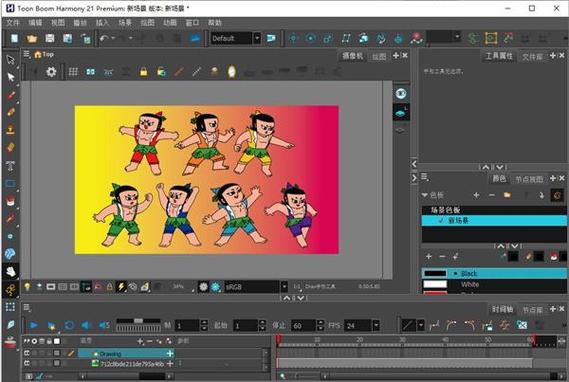Toggle the Drawing layer enable checkbox

(x=27, y=353)
